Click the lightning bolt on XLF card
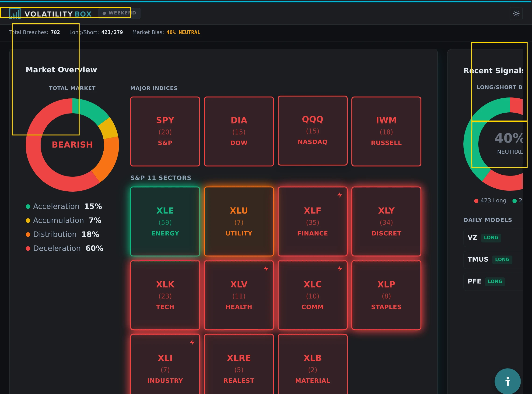Viewport: 532px width, 394px height. point(340,195)
